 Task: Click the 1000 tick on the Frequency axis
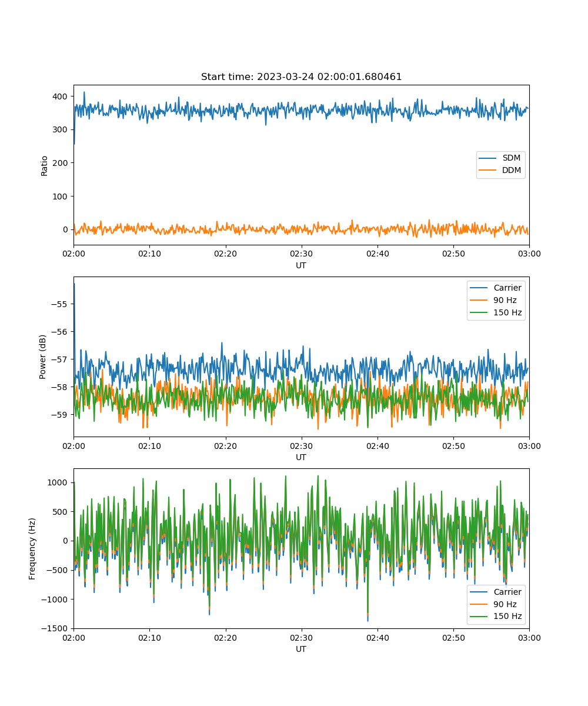59,482
